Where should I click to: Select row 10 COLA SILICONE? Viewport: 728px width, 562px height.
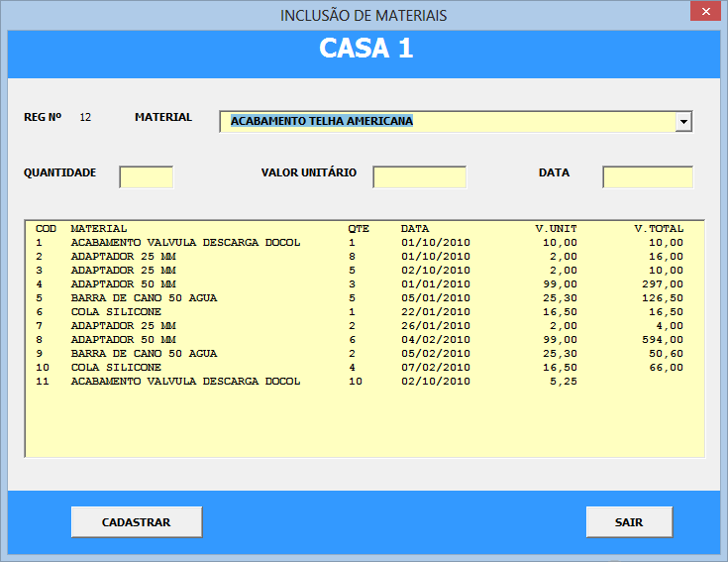(364, 368)
